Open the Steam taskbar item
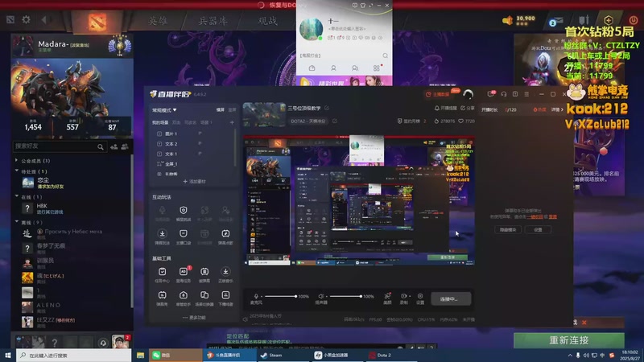This screenshot has height=362, width=644. (x=283, y=355)
